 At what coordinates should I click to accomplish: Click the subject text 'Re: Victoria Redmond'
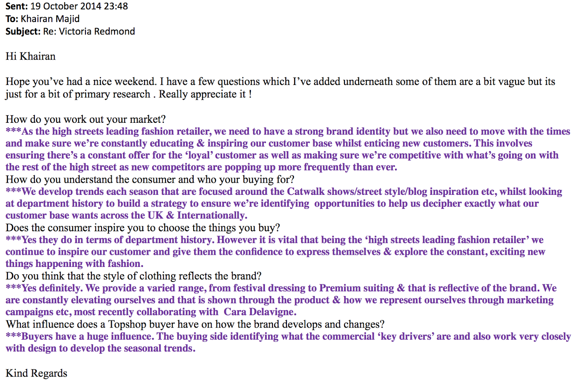(x=89, y=31)
